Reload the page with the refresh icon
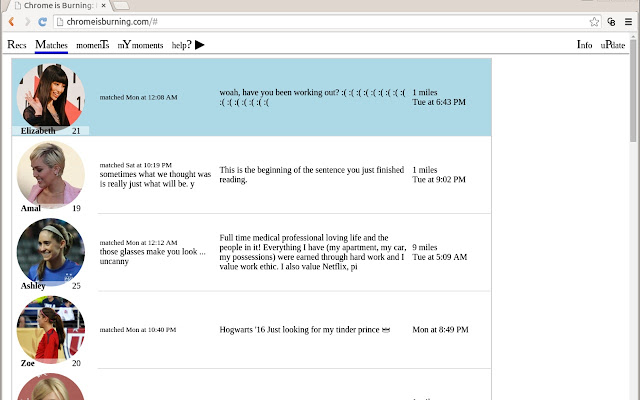640x400 pixels. (42, 22)
